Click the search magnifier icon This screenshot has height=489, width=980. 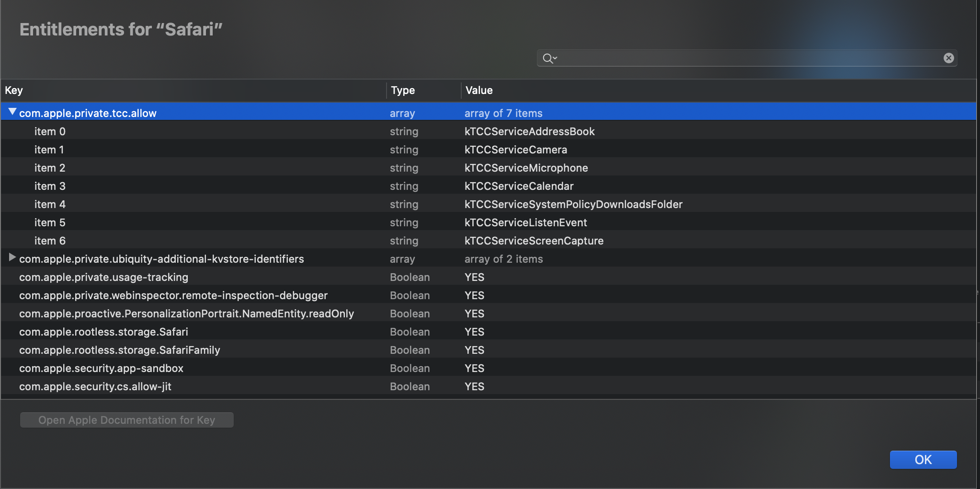[x=549, y=58]
